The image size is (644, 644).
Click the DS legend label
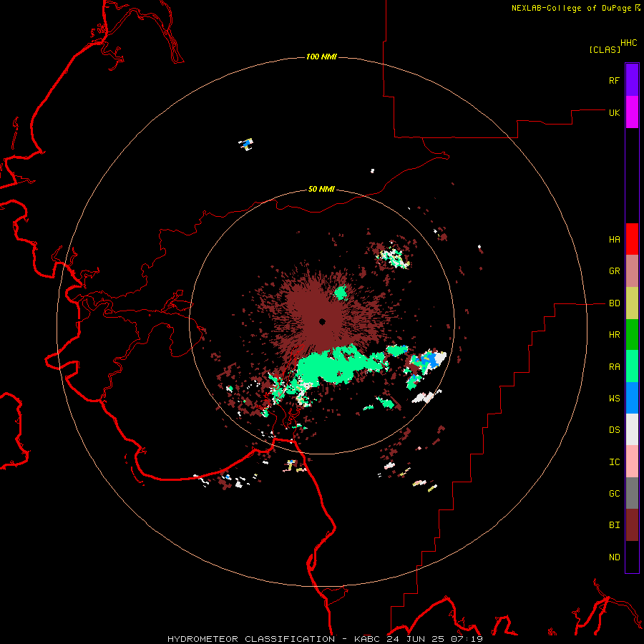click(x=614, y=430)
